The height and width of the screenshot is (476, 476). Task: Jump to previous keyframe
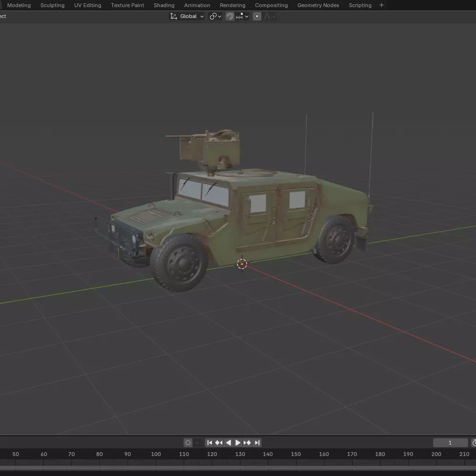coord(219,443)
